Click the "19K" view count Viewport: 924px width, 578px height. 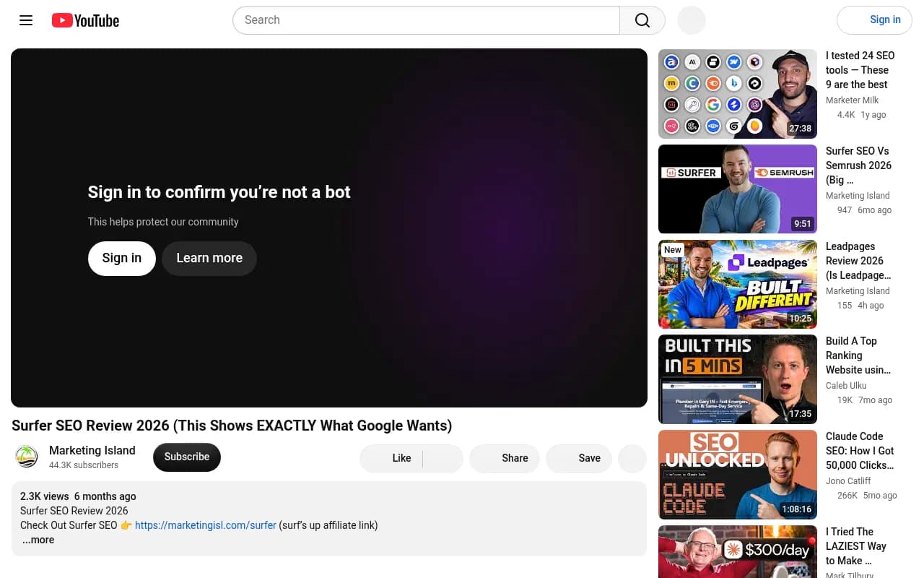click(x=845, y=400)
